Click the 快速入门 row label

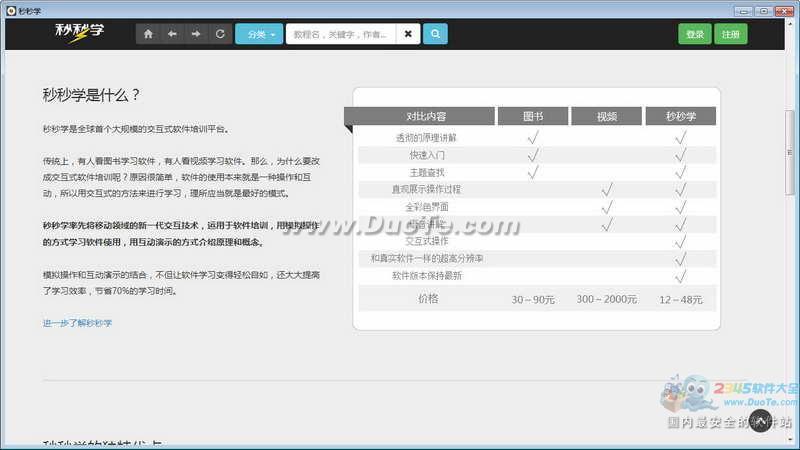click(427, 155)
